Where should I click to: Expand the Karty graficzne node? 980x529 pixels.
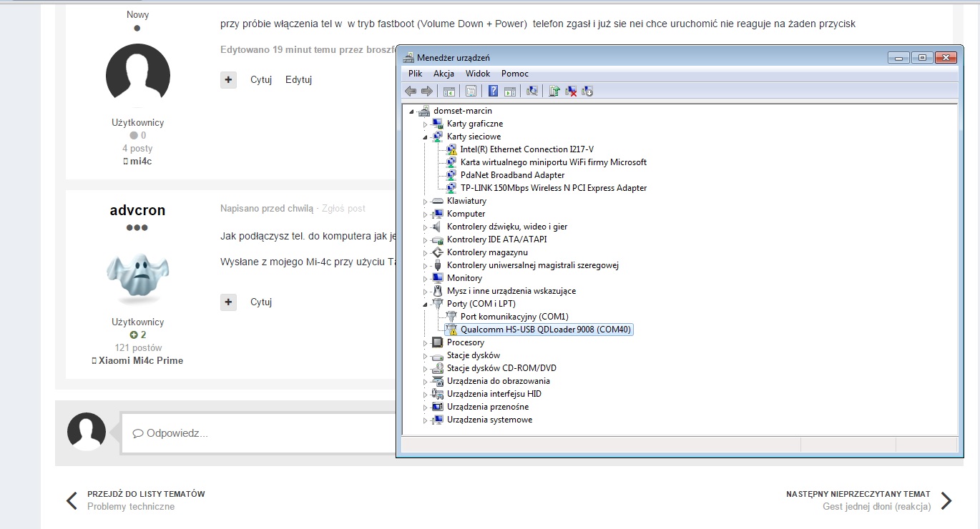[x=425, y=124]
